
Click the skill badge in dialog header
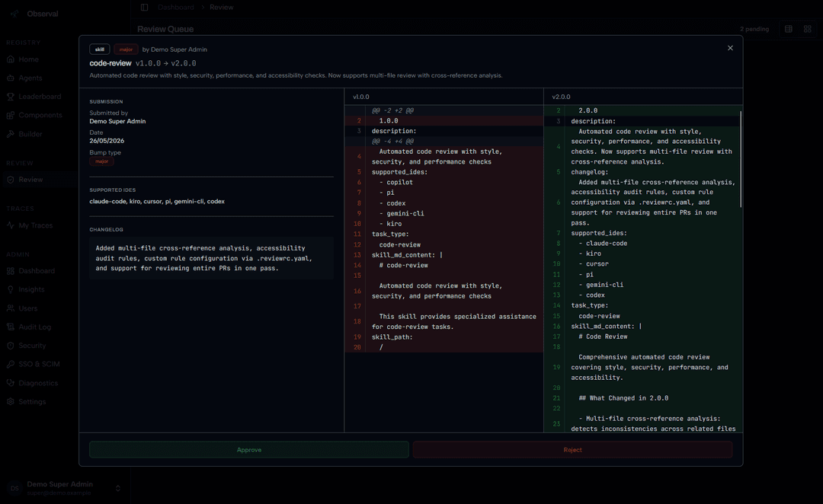(100, 49)
